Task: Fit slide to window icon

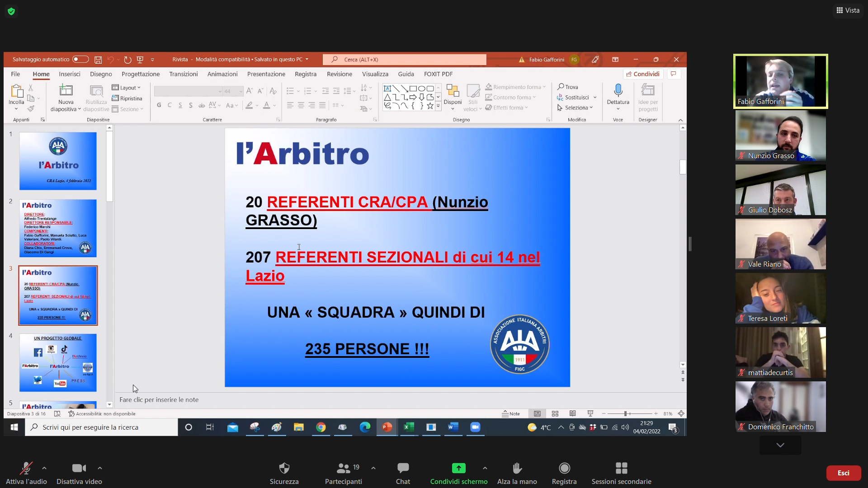Action: coord(681,413)
